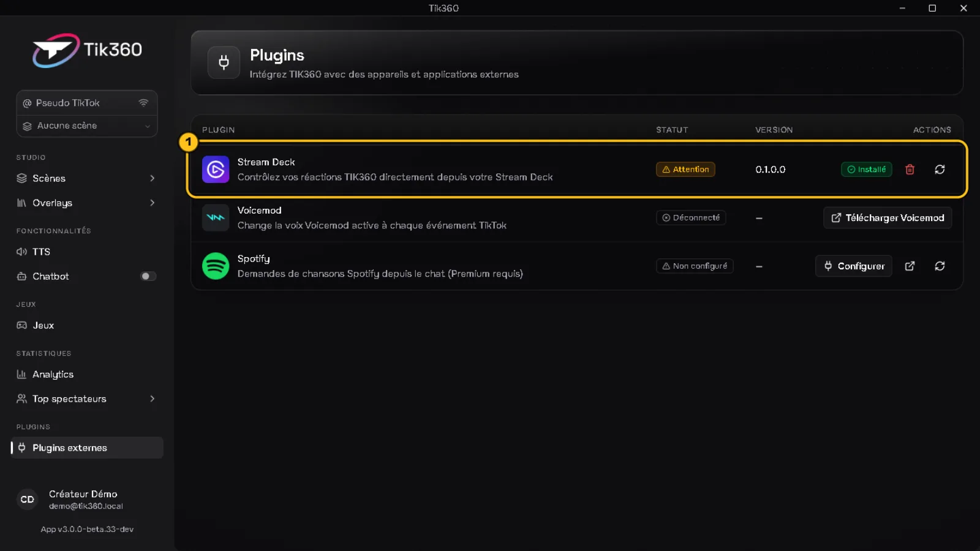Toggle the Chatbot switch
980x551 pixels.
(148, 276)
